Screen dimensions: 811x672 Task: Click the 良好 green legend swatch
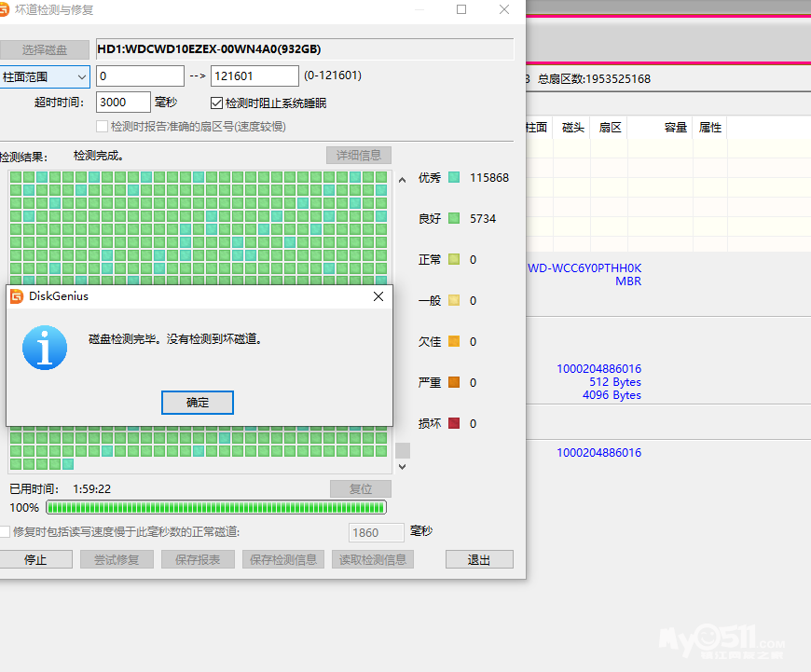pos(454,218)
